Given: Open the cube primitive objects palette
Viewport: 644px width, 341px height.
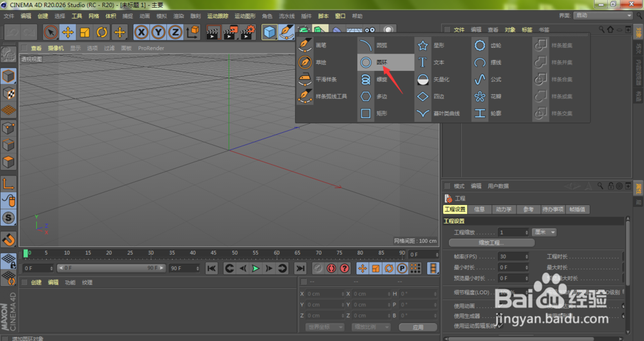Looking at the screenshot, I should 269,32.
